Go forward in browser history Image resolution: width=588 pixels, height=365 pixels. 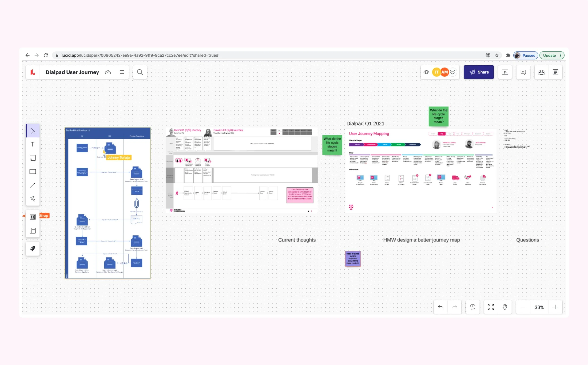pyautogui.click(x=37, y=55)
